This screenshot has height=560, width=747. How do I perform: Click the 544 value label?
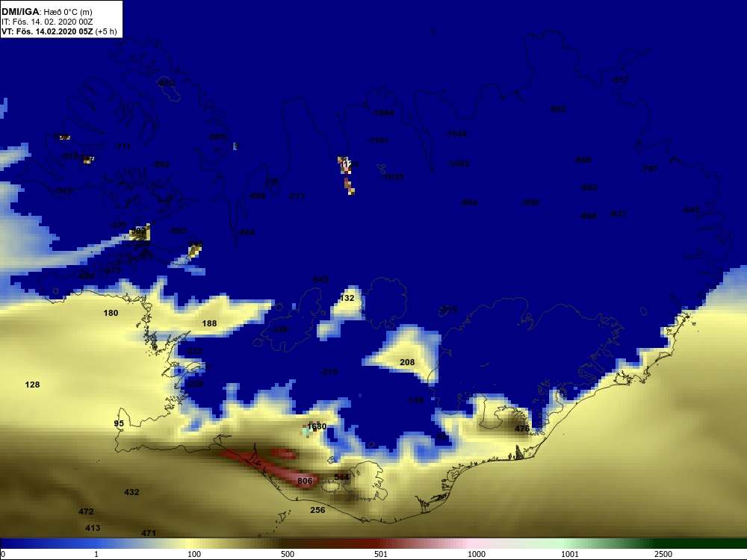tap(341, 476)
